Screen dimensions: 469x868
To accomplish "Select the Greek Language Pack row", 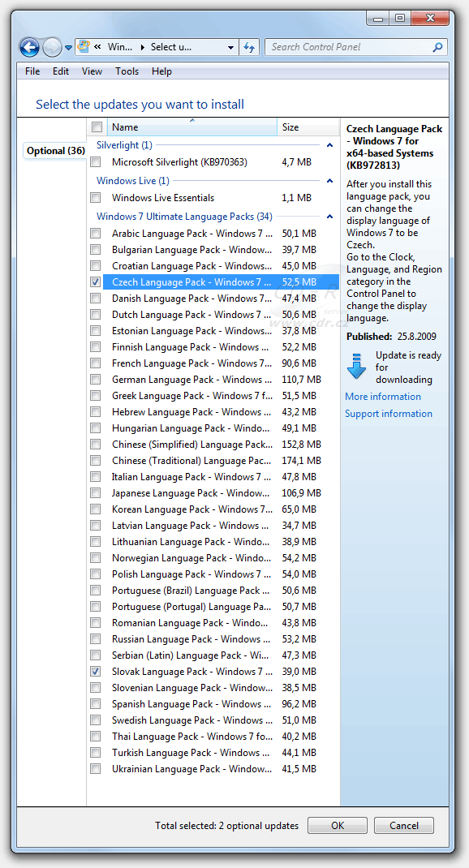I will [221, 396].
